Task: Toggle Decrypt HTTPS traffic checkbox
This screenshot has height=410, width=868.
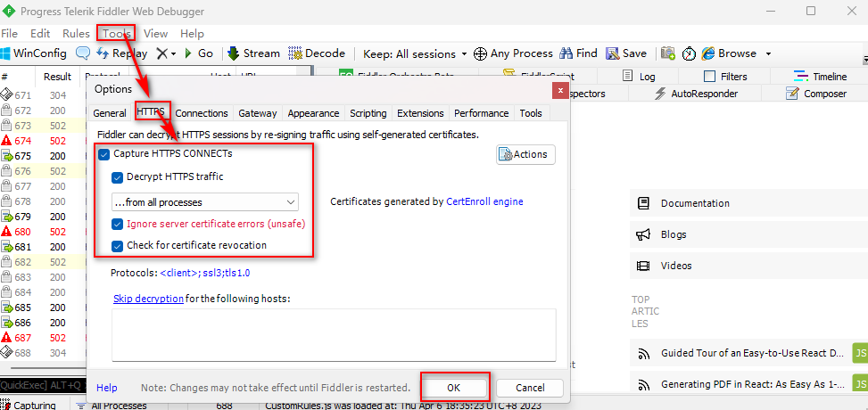Action: [x=117, y=177]
